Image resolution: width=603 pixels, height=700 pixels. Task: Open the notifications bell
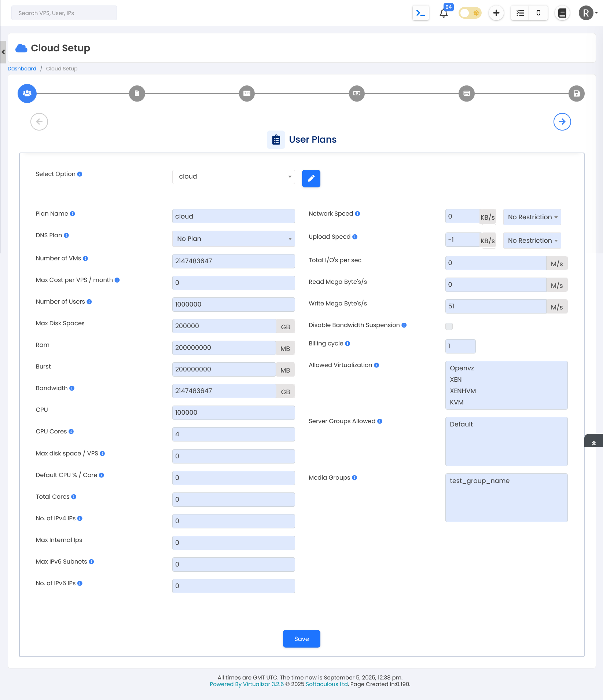444,13
